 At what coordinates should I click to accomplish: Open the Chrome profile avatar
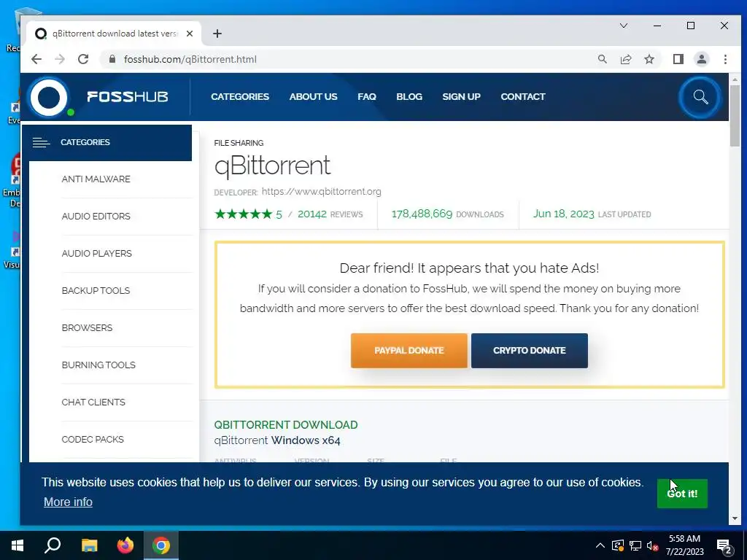701,59
